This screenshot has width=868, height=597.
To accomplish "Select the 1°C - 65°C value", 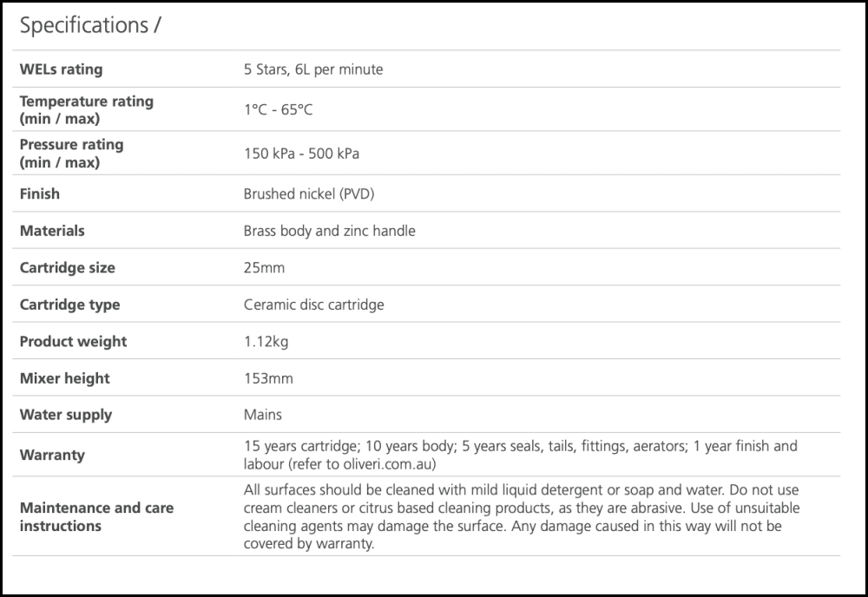I will [278, 110].
